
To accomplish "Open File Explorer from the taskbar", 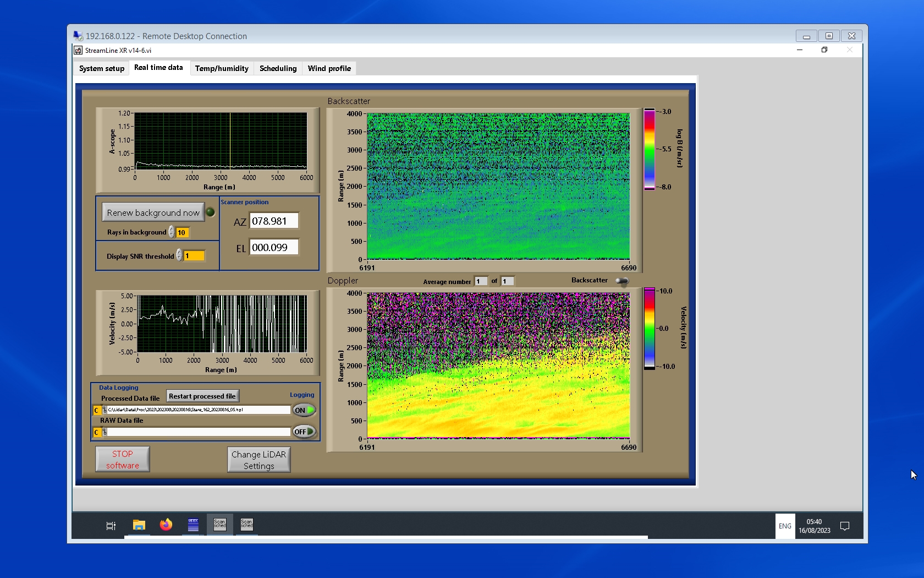I will (x=139, y=525).
